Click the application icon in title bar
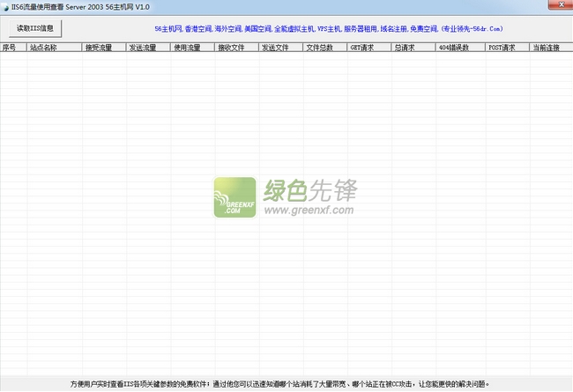This screenshot has height=392, width=573. 5,7
